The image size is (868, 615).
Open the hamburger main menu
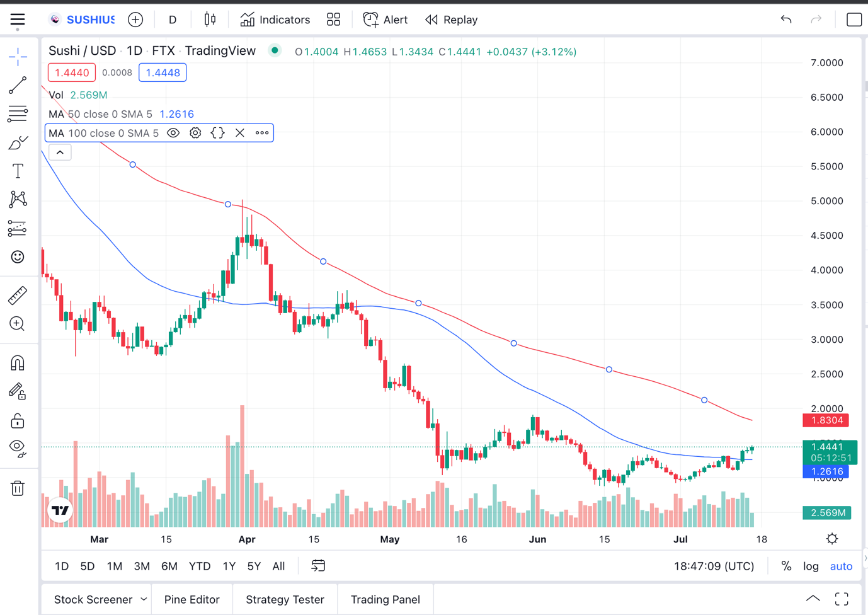(18, 20)
